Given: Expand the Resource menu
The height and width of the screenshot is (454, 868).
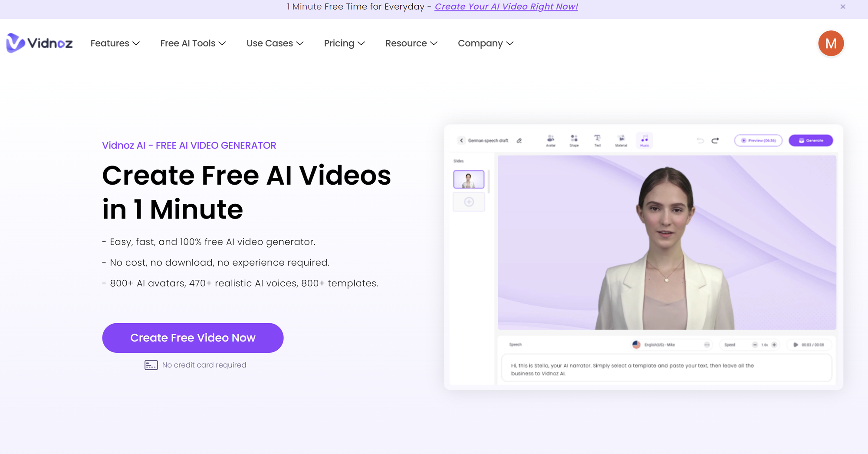Looking at the screenshot, I should click(411, 43).
